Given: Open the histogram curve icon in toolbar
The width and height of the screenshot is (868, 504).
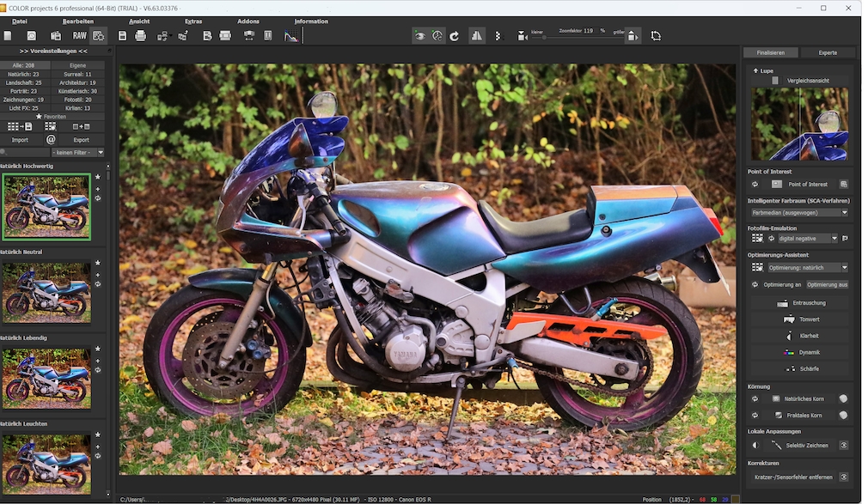Looking at the screenshot, I should tap(291, 35).
